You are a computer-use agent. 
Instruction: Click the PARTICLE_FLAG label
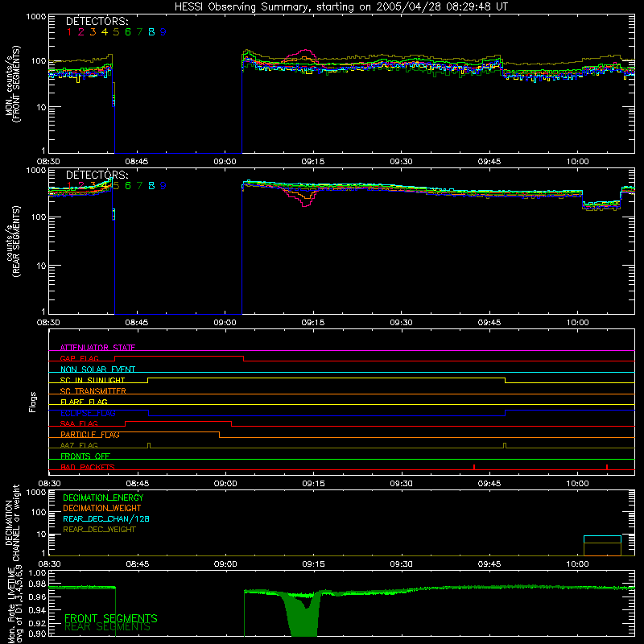[x=90, y=435]
